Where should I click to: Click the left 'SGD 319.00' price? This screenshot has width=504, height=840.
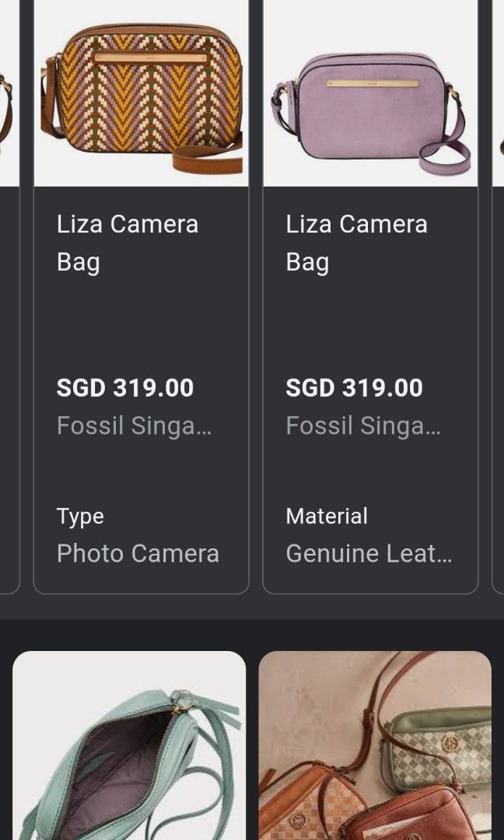[x=125, y=387]
